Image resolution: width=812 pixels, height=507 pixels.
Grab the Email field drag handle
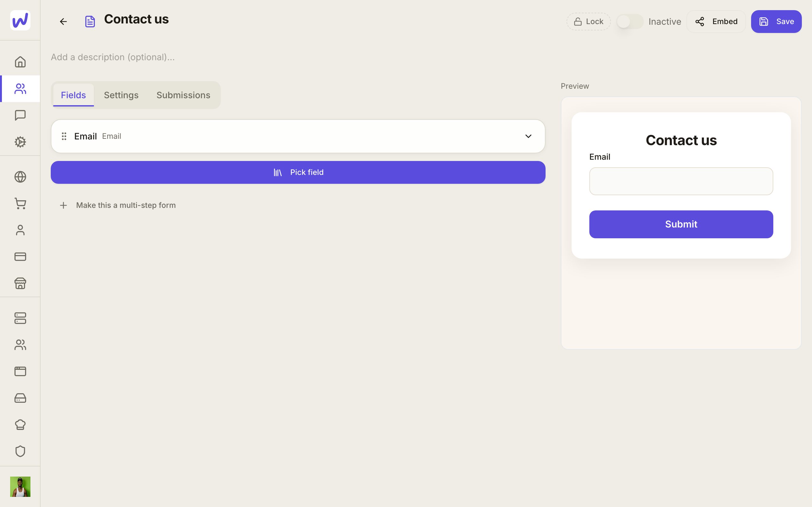[x=64, y=136]
